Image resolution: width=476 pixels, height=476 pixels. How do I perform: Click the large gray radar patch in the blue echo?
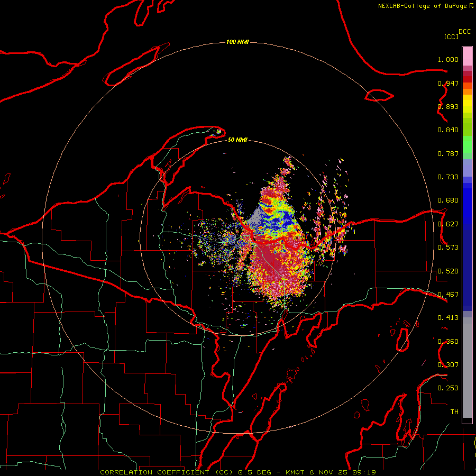(x=255, y=219)
